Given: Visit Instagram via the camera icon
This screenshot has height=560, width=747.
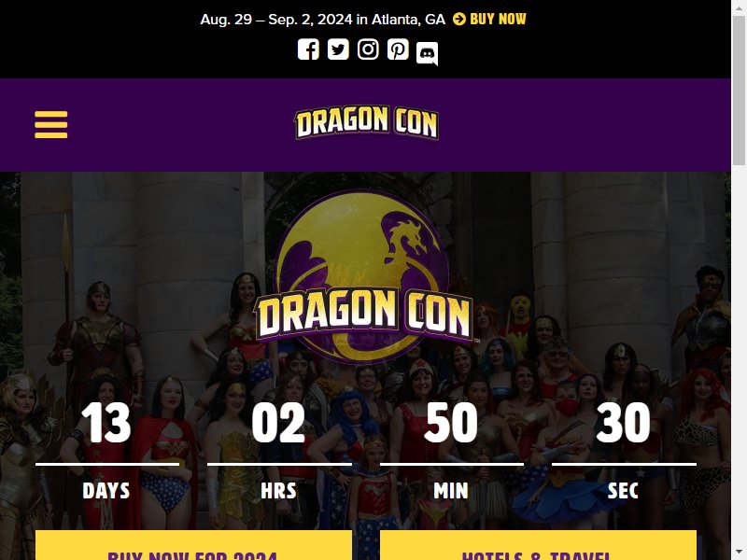Looking at the screenshot, I should [x=368, y=49].
